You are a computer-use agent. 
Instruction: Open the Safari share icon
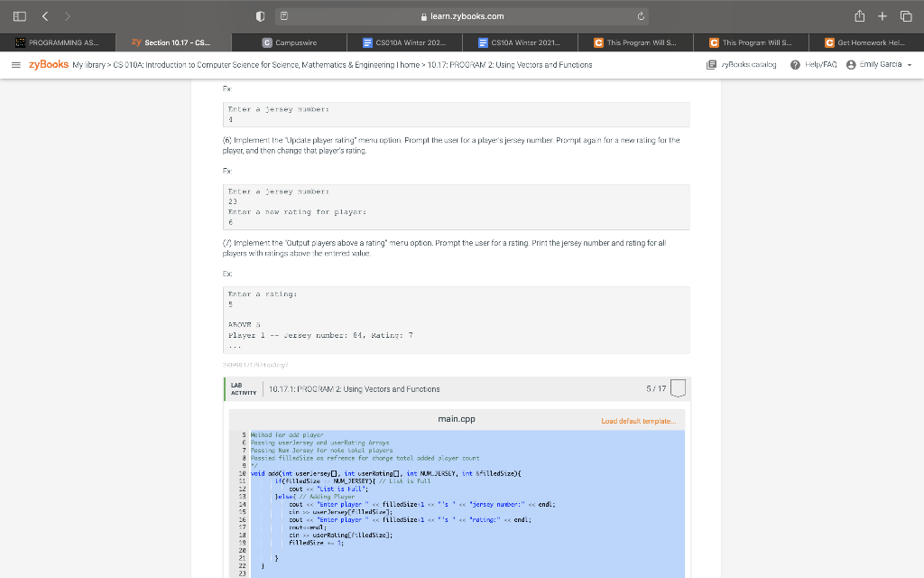pyautogui.click(x=860, y=15)
